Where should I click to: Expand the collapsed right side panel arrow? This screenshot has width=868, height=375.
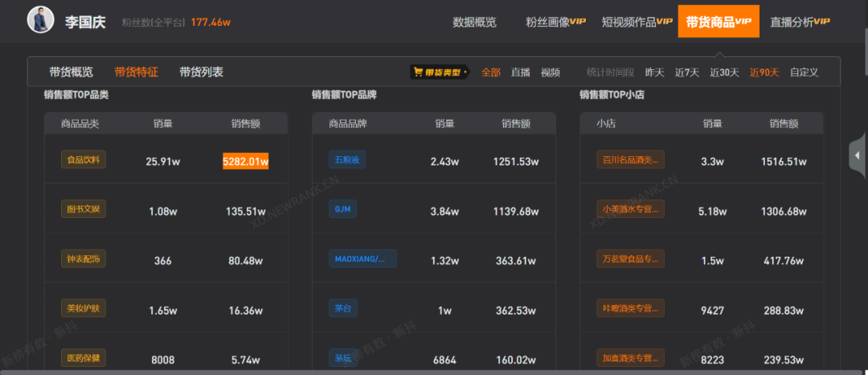858,155
